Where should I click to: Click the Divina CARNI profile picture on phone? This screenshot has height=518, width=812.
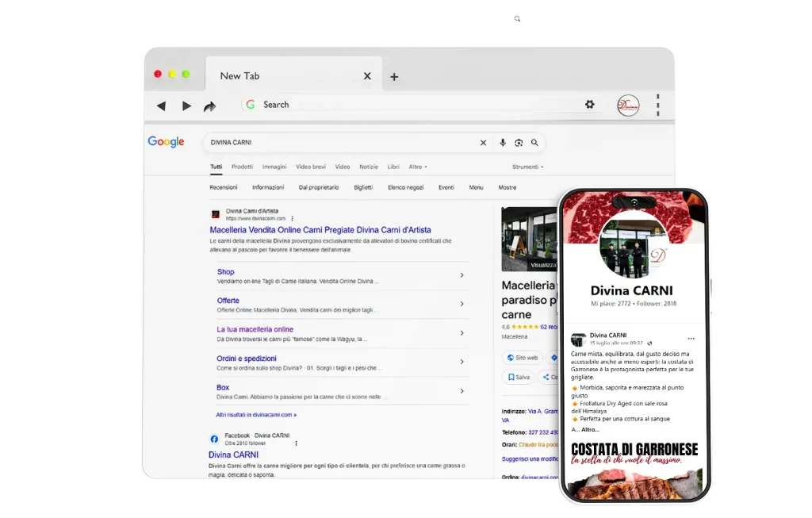click(634, 245)
